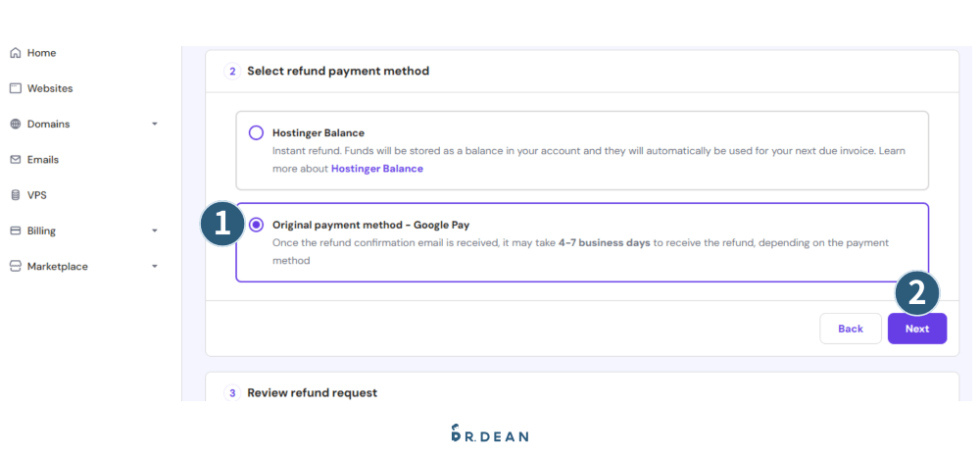This screenshot has height=460, width=980.
Task: Open step 3 Review refund request
Action: pos(312,392)
